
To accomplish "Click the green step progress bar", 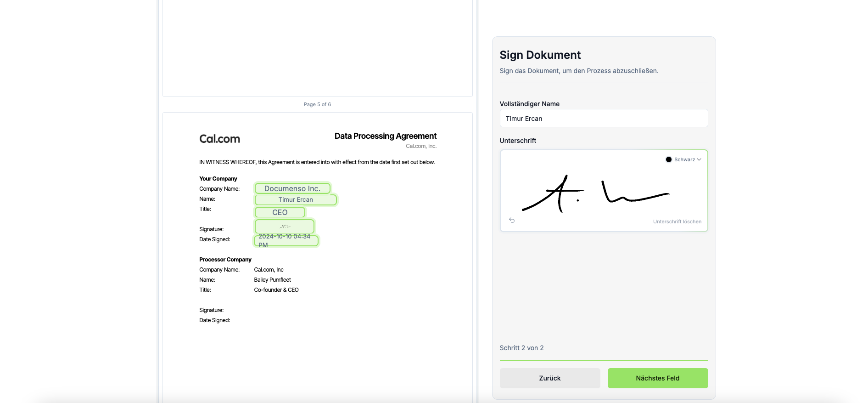I will [603, 360].
